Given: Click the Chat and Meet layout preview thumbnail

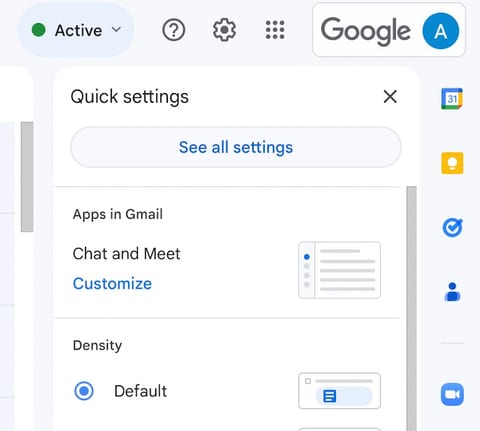Looking at the screenshot, I should [x=339, y=270].
